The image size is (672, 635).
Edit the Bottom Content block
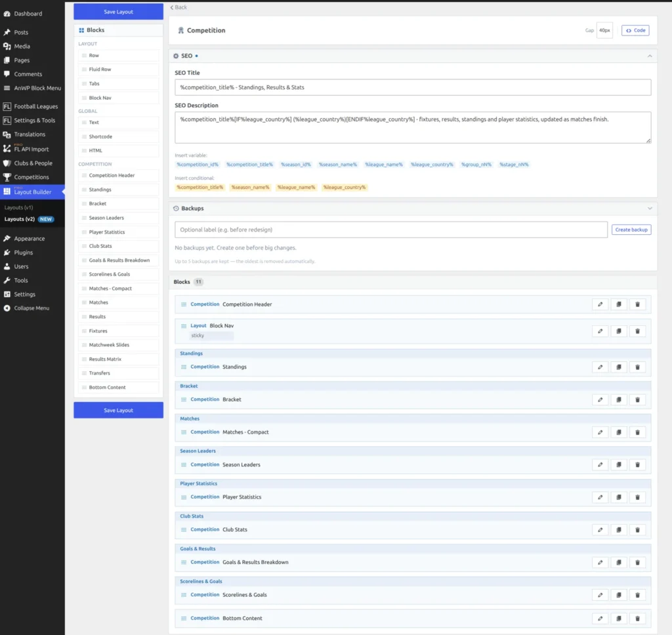point(600,619)
